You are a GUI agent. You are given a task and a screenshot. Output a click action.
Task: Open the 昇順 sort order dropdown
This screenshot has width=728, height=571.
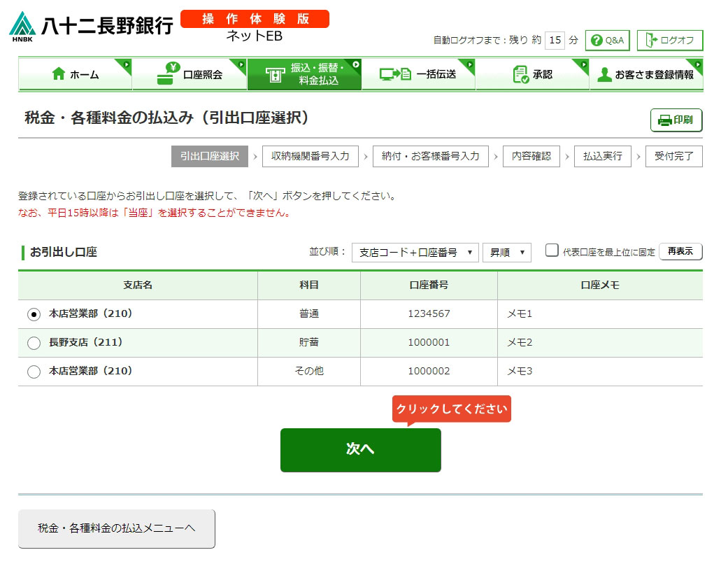pyautogui.click(x=506, y=253)
